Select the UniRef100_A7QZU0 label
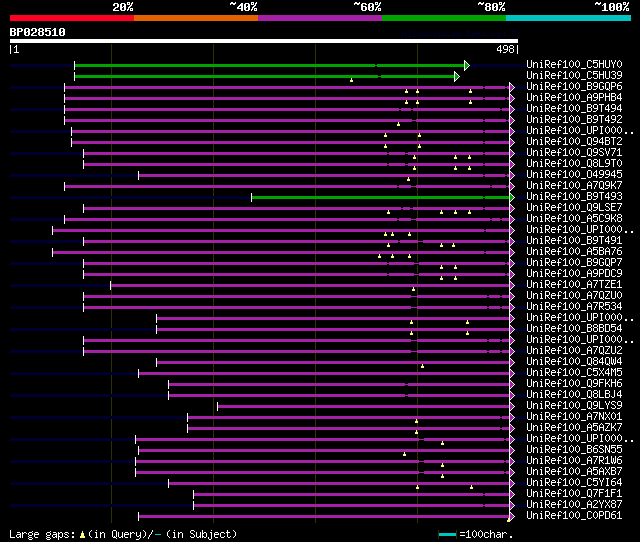 [x=574, y=296]
